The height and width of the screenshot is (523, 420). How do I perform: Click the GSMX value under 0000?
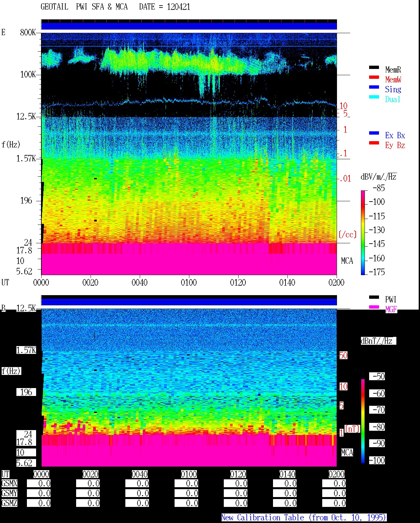coord(39,484)
